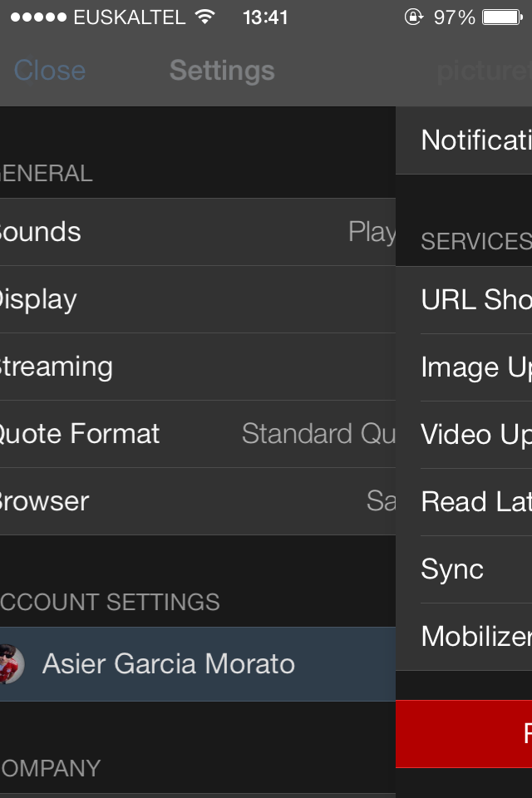Open the Read Later service option
Screen dimensions: 532x798
coord(475,501)
